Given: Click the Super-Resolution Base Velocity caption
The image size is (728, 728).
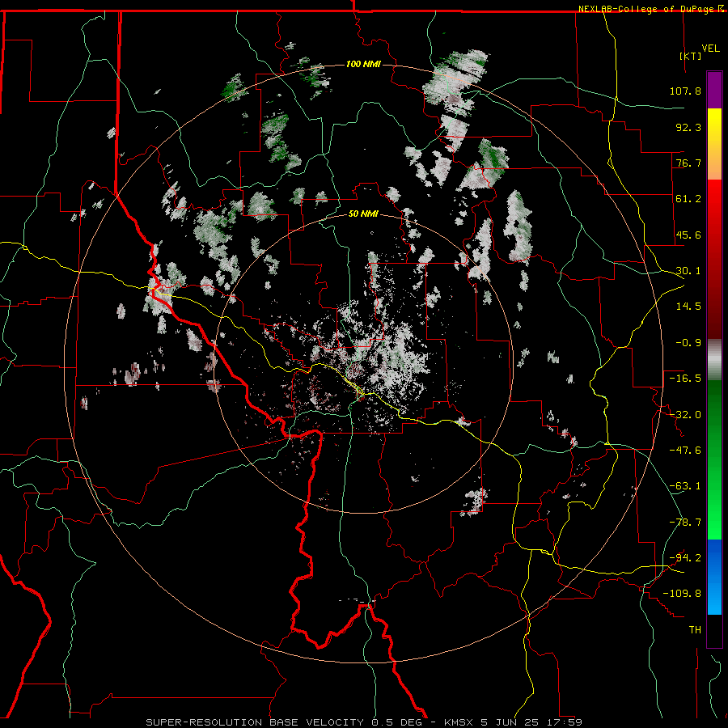Looking at the screenshot, I should pyautogui.click(x=363, y=722).
